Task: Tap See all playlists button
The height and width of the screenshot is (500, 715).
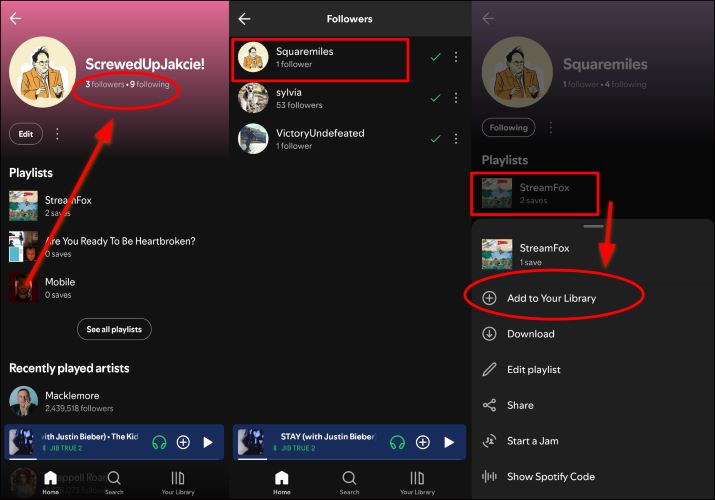Action: point(114,329)
